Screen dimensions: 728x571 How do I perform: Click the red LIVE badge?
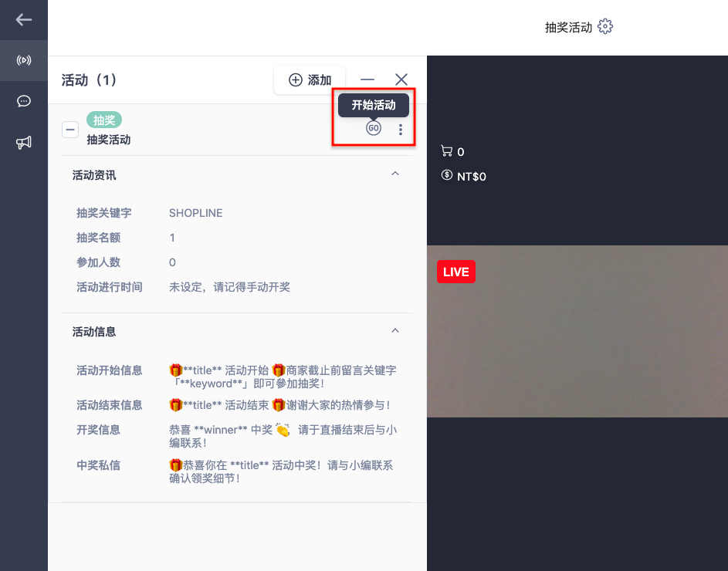456,272
